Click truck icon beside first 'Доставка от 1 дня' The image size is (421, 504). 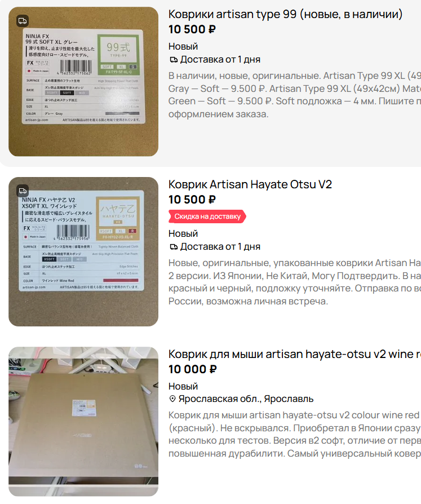tap(174, 59)
